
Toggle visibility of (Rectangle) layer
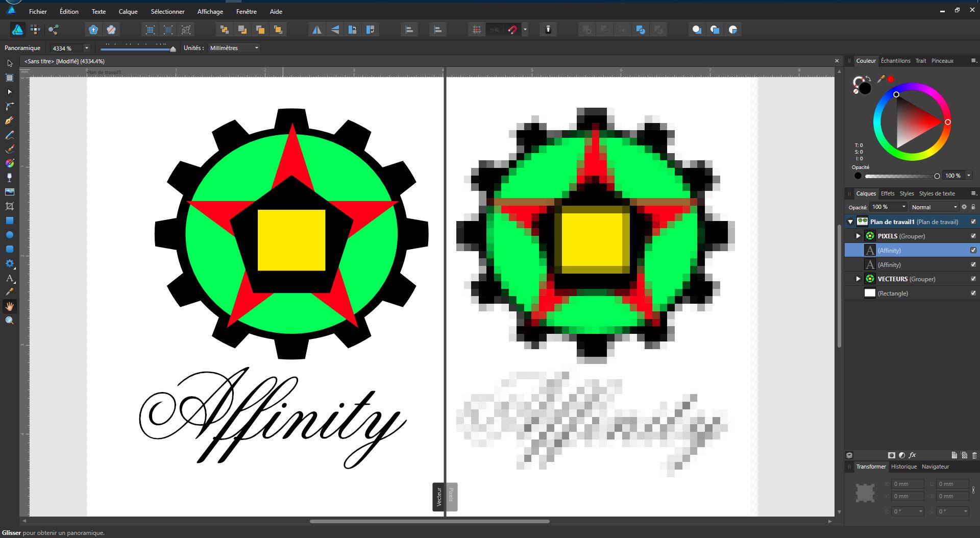[x=973, y=293]
